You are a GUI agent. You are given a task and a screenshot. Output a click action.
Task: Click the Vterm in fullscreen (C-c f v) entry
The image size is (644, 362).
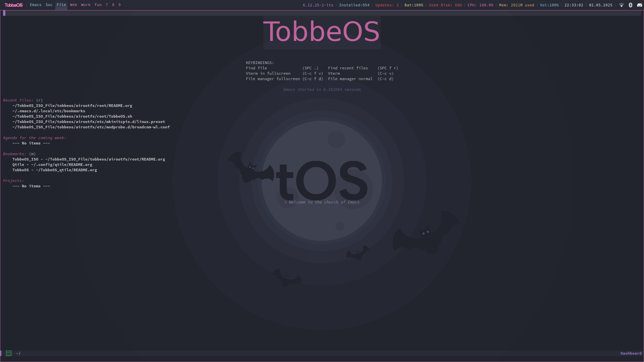tap(284, 73)
